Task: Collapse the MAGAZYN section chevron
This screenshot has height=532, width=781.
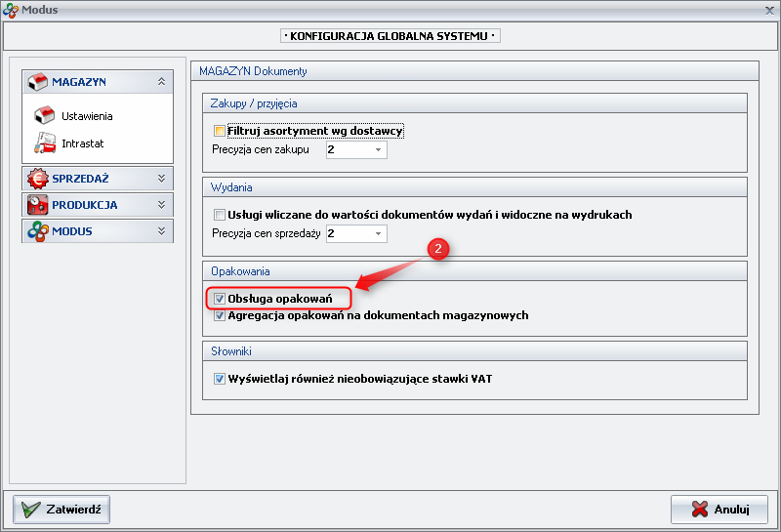Action: coord(161,81)
